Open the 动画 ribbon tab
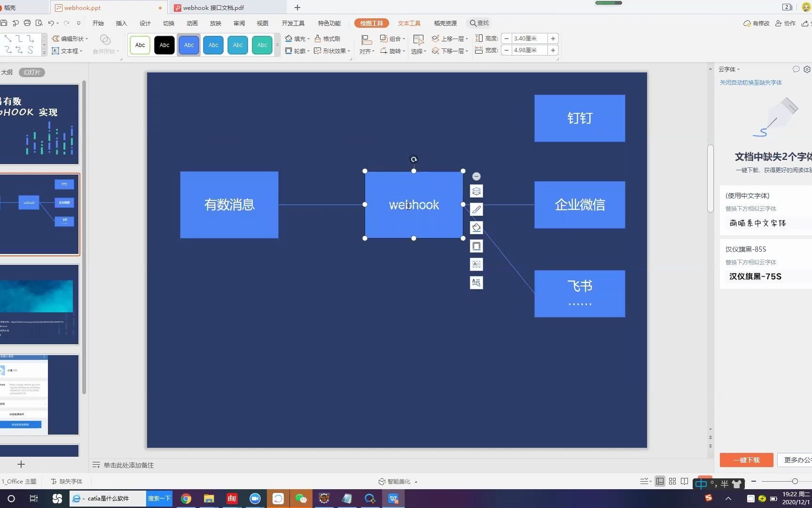Image resolution: width=812 pixels, height=508 pixels. coord(192,23)
